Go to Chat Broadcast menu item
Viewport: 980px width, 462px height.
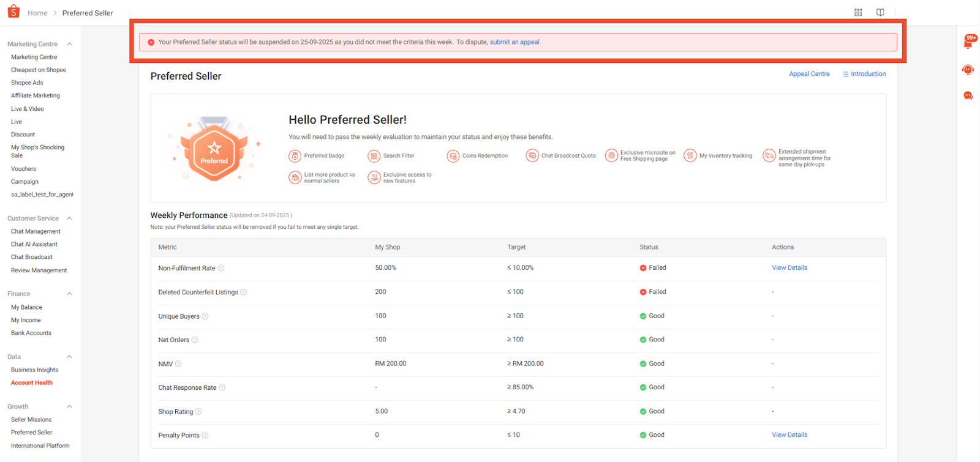pyautogui.click(x=32, y=257)
